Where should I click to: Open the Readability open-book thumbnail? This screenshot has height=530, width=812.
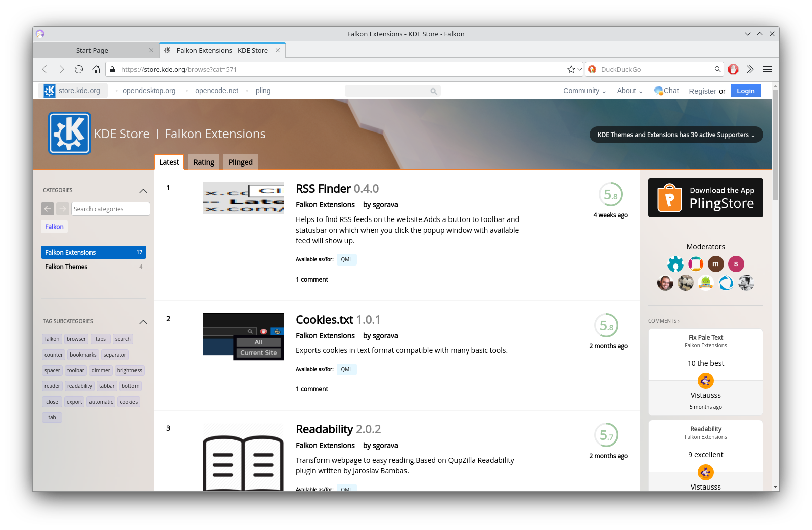coord(243,458)
